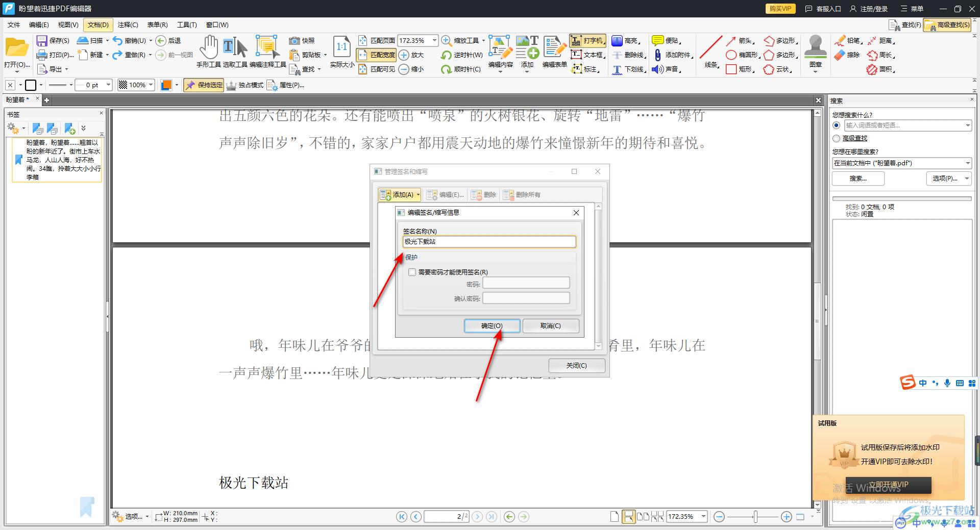
Task: Open the line width pt dropdown
Action: pyautogui.click(x=108, y=85)
